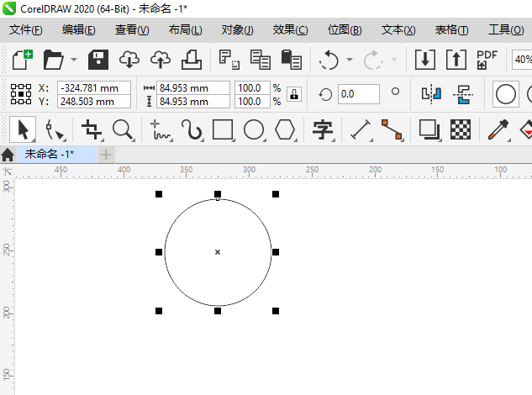Select the Color Eyedropper tool
Image resolution: width=532 pixels, height=395 pixels.
click(498, 129)
